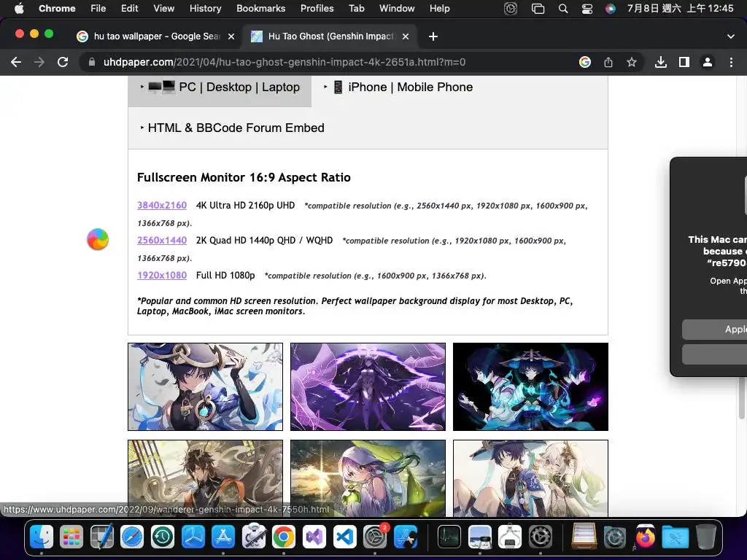Open the 3840x2160 resolution link

[162, 205]
